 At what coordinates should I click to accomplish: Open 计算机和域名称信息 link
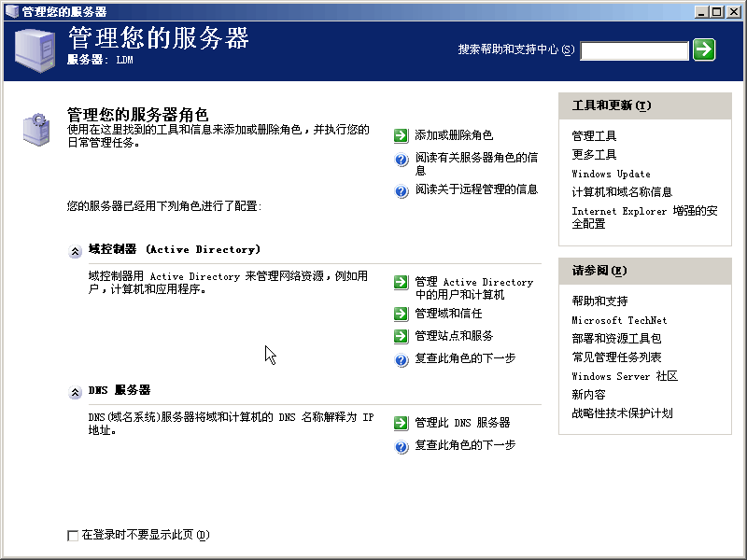click(x=622, y=192)
